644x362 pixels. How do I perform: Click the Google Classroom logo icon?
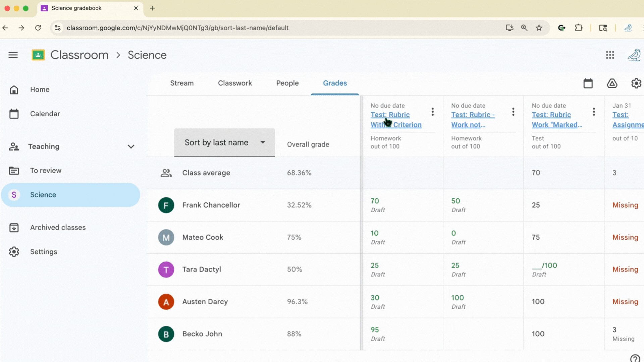(x=38, y=55)
